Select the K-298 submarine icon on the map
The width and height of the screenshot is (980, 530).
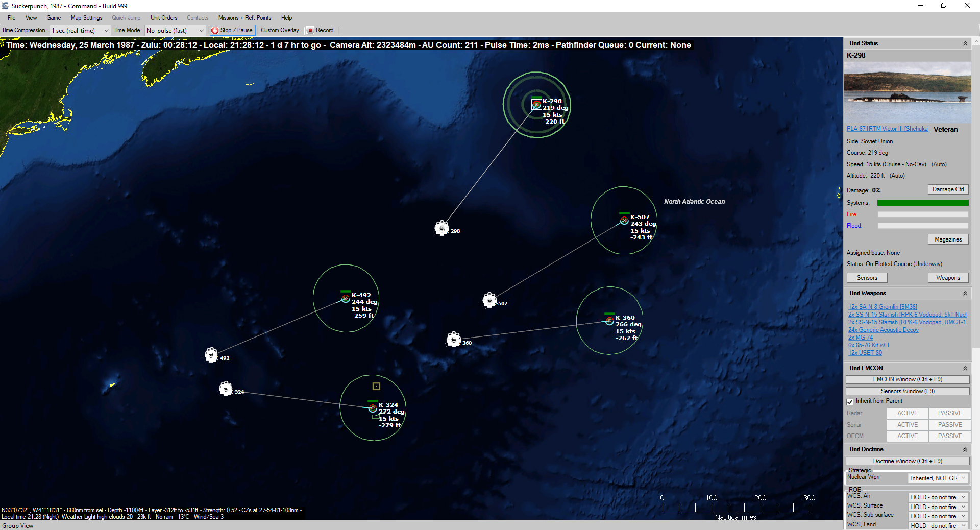click(536, 105)
